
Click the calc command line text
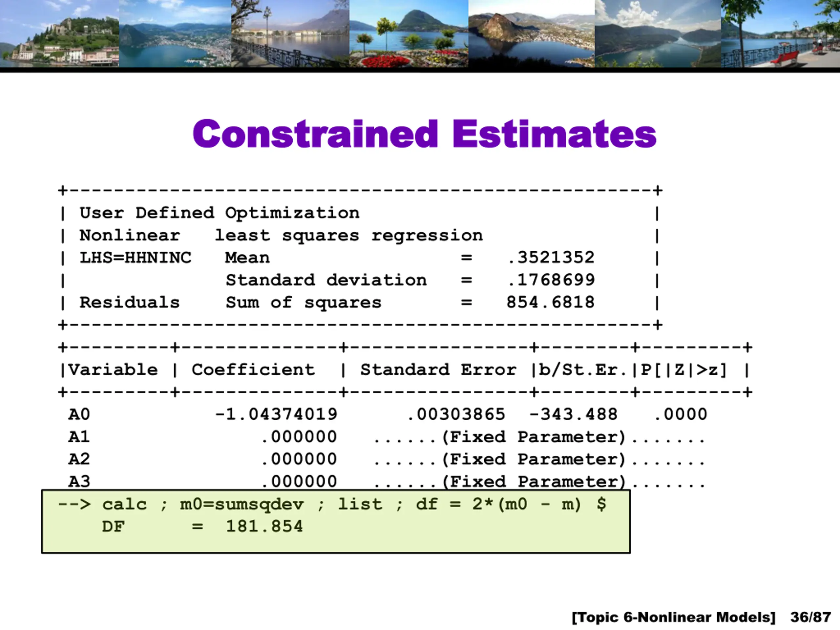tap(332, 505)
